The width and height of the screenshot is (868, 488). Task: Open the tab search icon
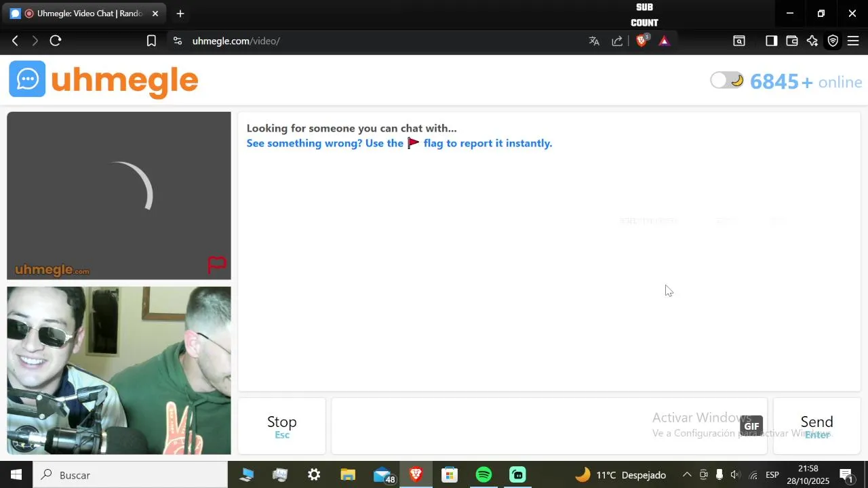coord(739,41)
